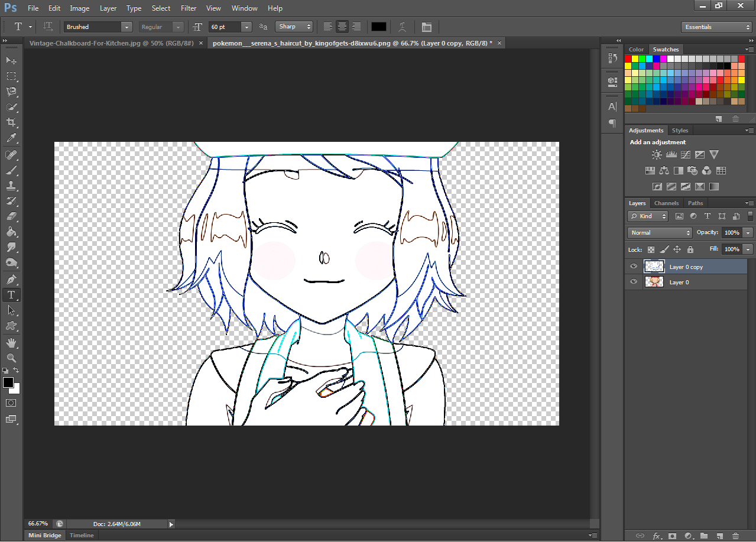
Task: Click the background color swatch
Action: 15,389
